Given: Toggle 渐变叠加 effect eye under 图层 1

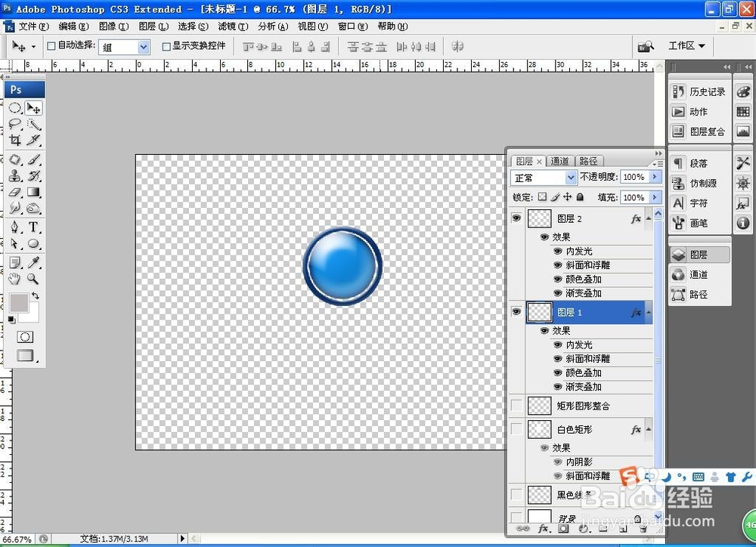Looking at the screenshot, I should click(x=558, y=387).
